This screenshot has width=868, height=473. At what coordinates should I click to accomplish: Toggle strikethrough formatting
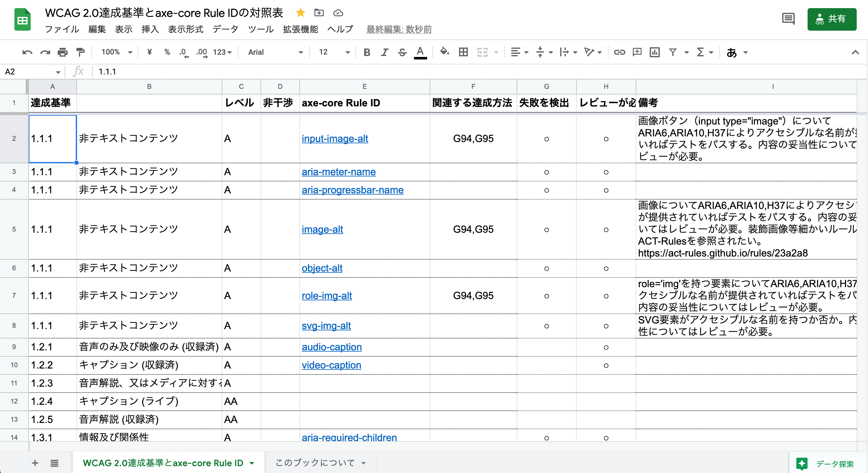(402, 52)
